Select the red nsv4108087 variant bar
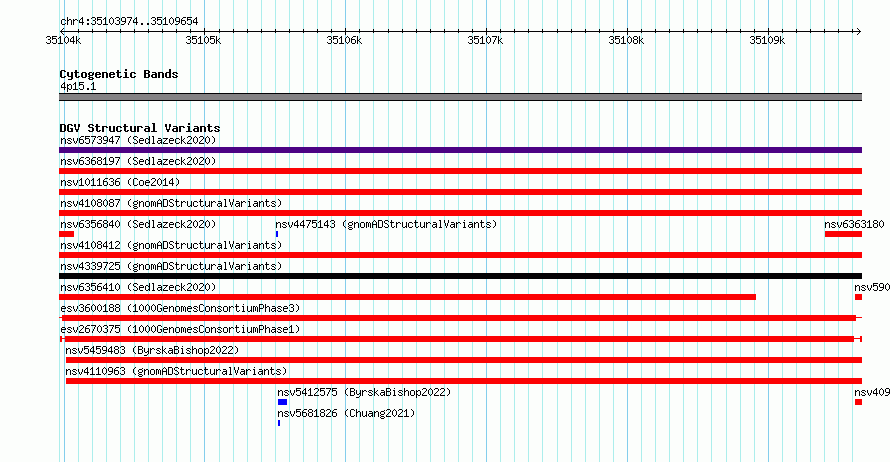Image resolution: width=890 pixels, height=462 pixels. [460, 213]
